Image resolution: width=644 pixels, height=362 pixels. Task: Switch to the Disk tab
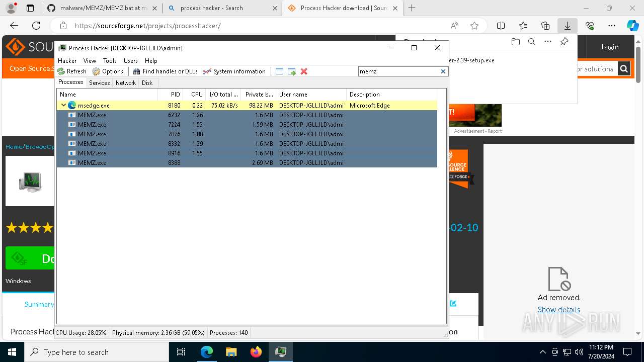point(147,83)
